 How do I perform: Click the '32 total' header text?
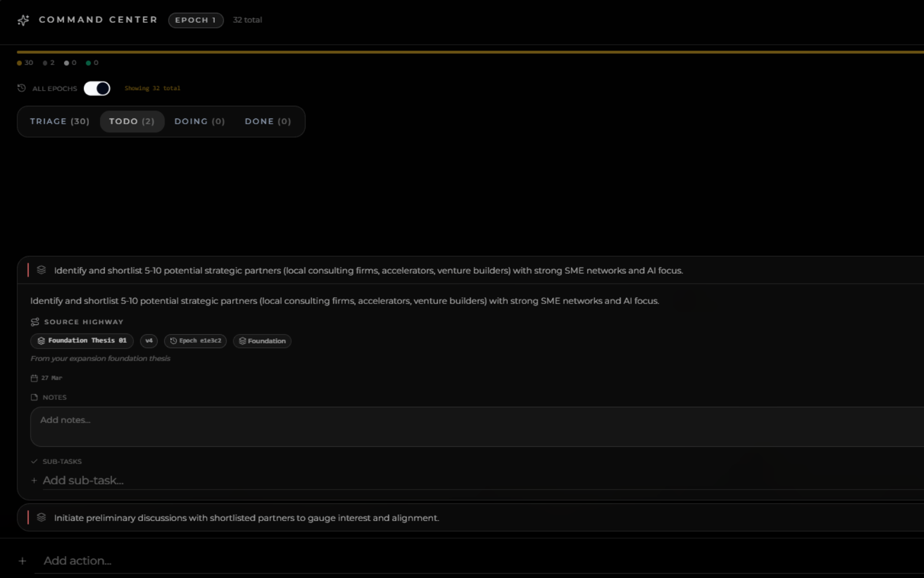pos(247,20)
